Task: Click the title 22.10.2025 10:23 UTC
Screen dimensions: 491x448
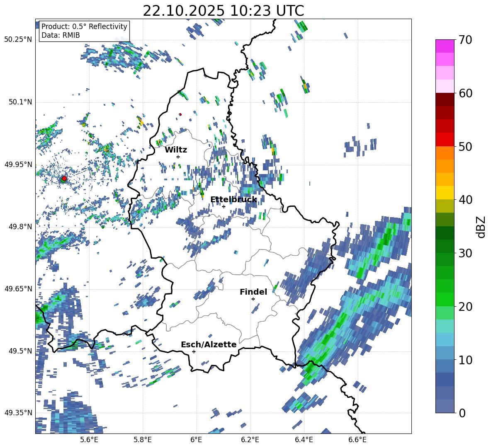Action: [223, 11]
